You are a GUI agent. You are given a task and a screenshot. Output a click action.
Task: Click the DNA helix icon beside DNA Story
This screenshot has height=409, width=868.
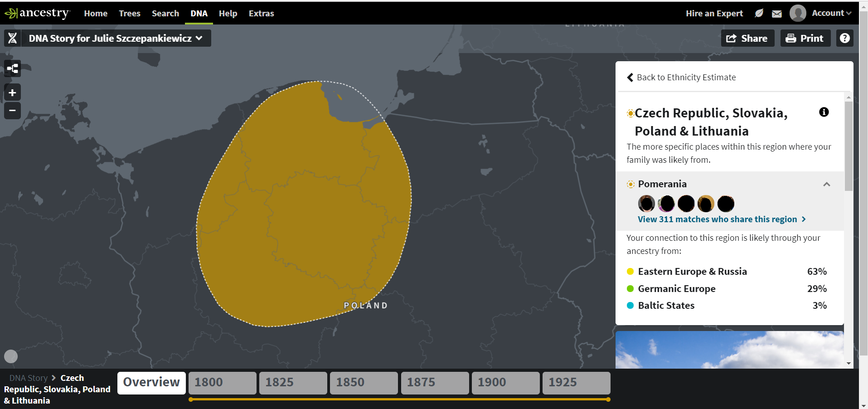(12, 38)
